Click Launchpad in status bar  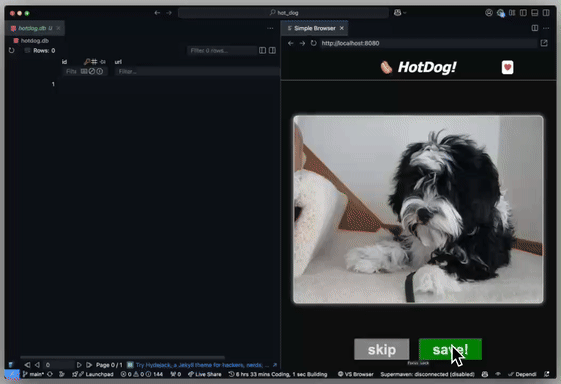pyautogui.click(x=93, y=374)
